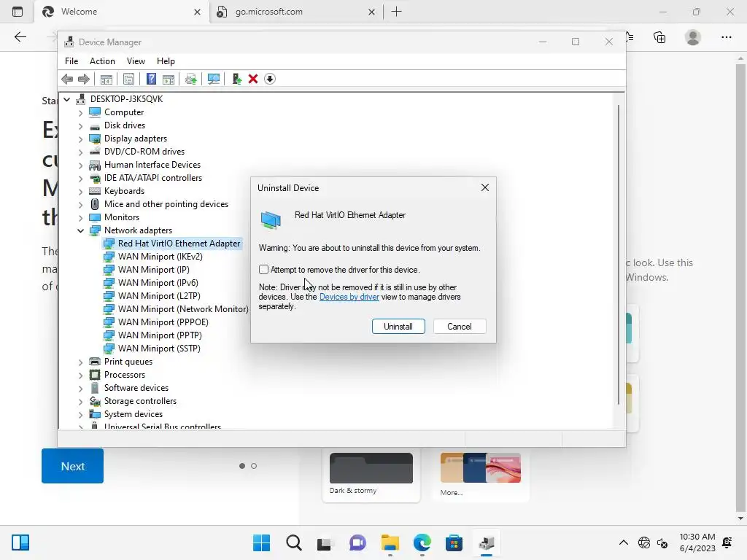This screenshot has width=747, height=560.
Task: Show hidden tray icons chevron
Action: click(623, 542)
